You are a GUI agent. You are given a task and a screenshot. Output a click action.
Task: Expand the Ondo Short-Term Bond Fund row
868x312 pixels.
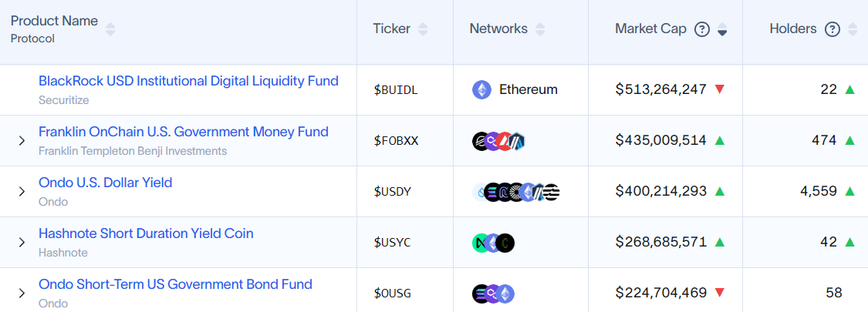pyautogui.click(x=22, y=294)
